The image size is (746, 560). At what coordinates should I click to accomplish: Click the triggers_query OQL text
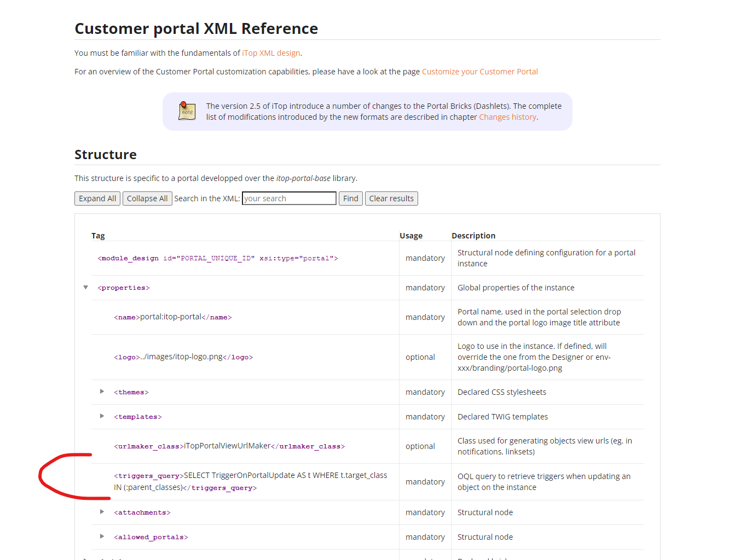click(251, 481)
